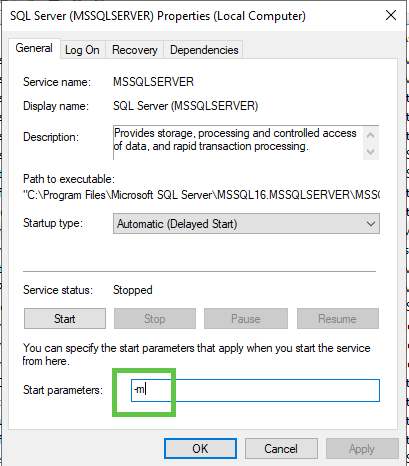Click the executable path text
Screen dimensions: 409x466
[201, 195]
